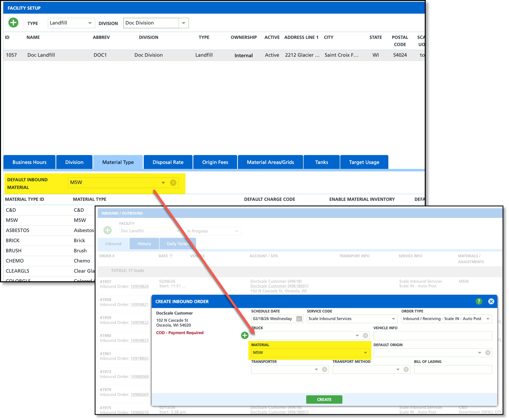This screenshot has width=509, height=420.
Task: Clear the Default Origin field
Action: [488, 353]
